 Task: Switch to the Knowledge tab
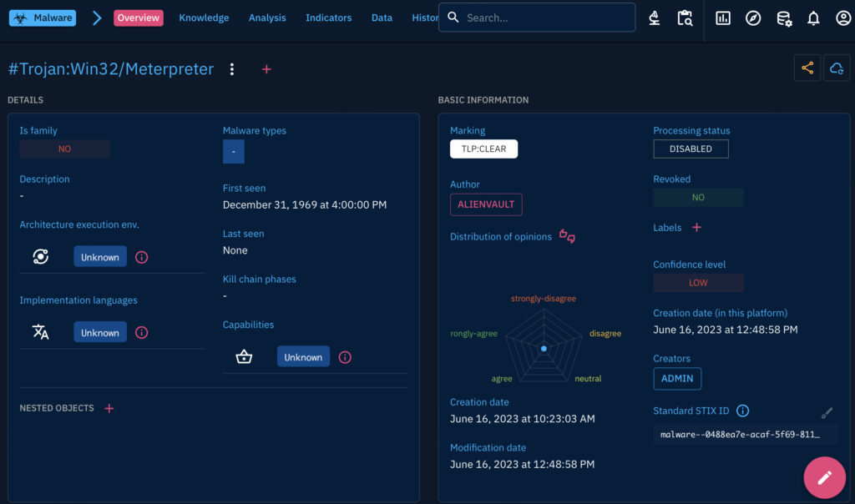tap(204, 18)
